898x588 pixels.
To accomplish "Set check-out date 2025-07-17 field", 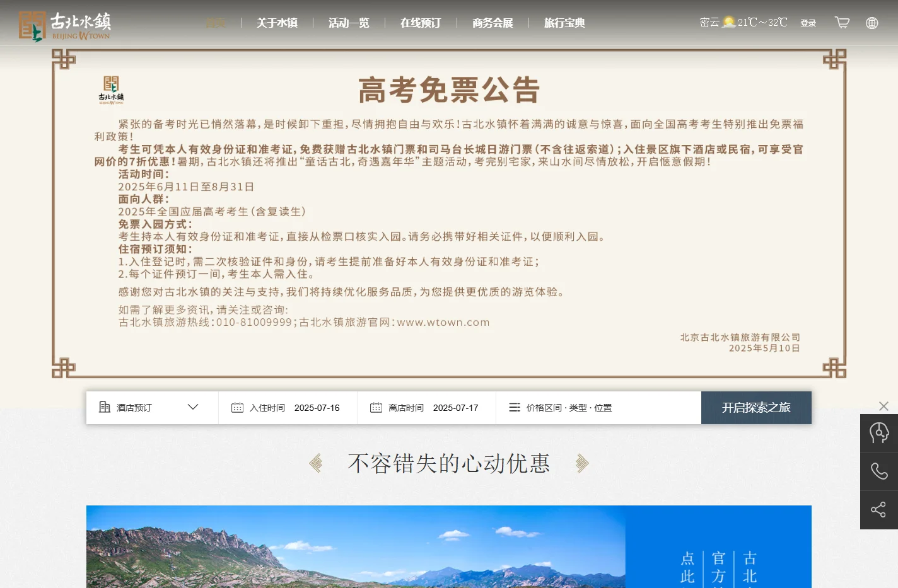I will point(426,408).
